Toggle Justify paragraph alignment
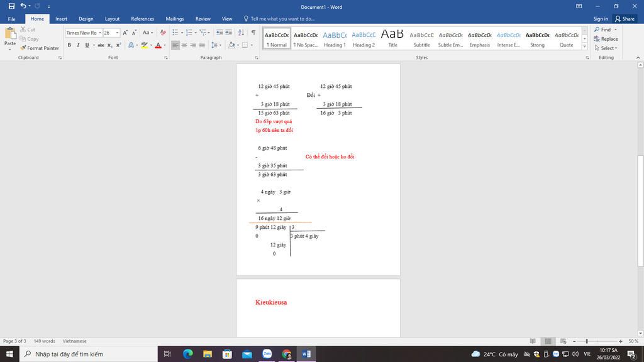The image size is (644, 362). [202, 45]
